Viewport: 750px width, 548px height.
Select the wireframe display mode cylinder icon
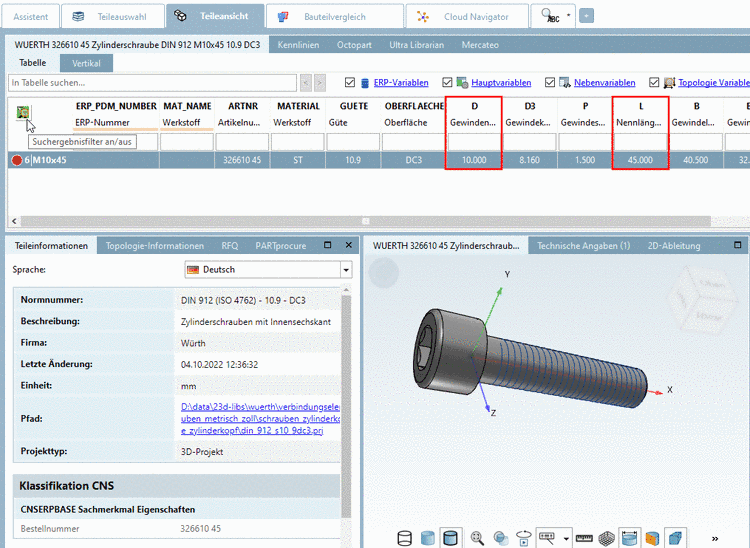405,538
